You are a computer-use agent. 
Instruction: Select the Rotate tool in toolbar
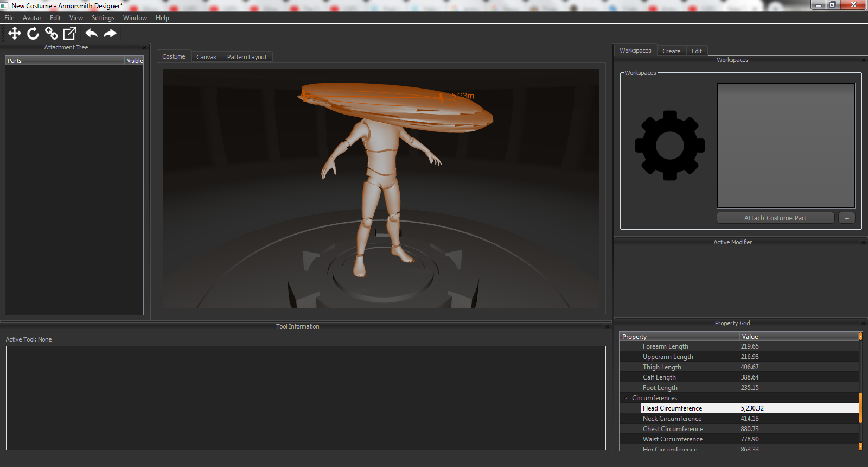click(33, 34)
